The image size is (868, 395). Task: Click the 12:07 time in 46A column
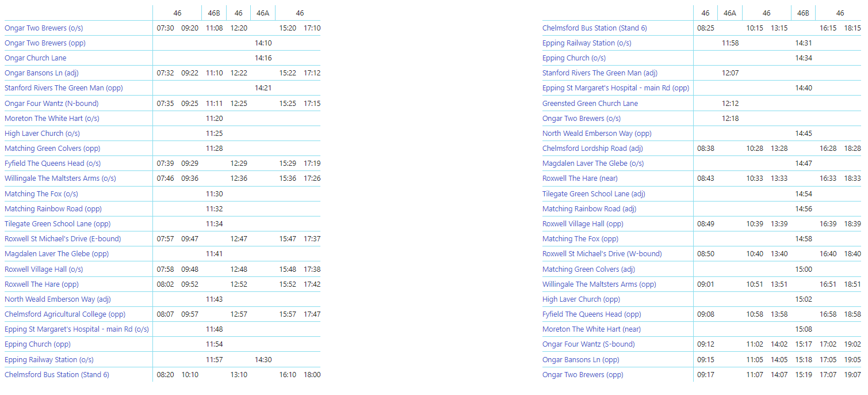731,73
